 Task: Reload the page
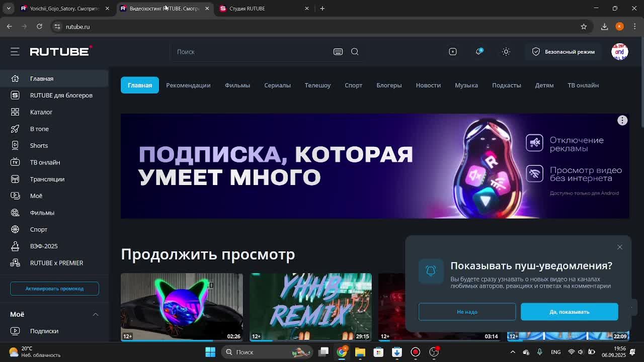click(x=39, y=27)
